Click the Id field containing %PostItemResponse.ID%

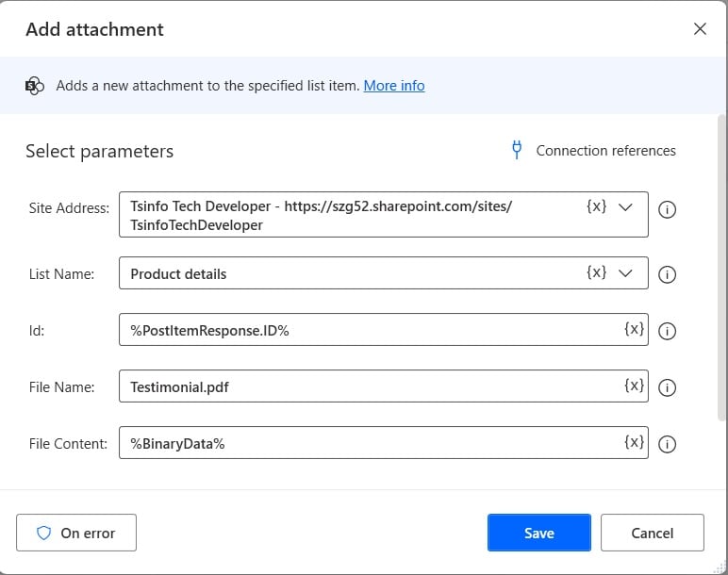pyautogui.click(x=384, y=330)
